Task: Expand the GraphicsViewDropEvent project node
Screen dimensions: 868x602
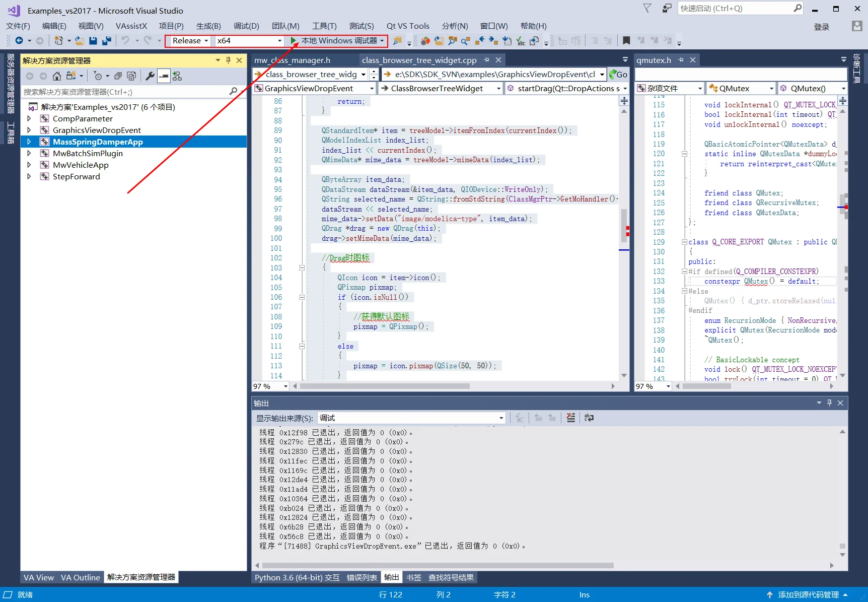Action: pyautogui.click(x=29, y=130)
